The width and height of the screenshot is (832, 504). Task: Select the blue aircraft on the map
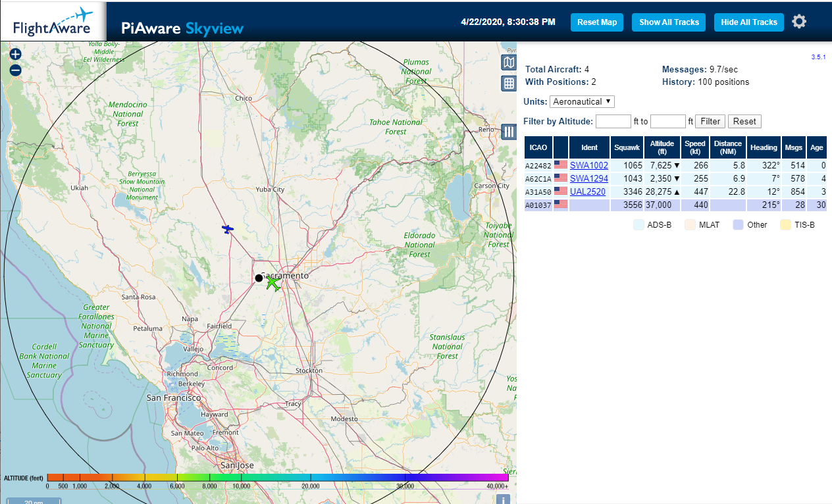tap(227, 229)
